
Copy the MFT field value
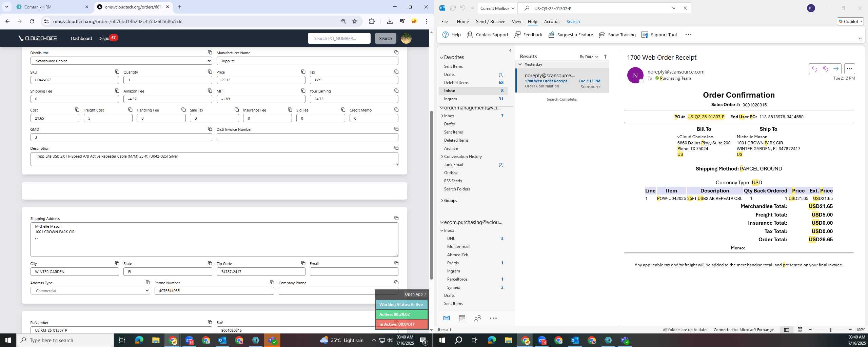point(303,90)
